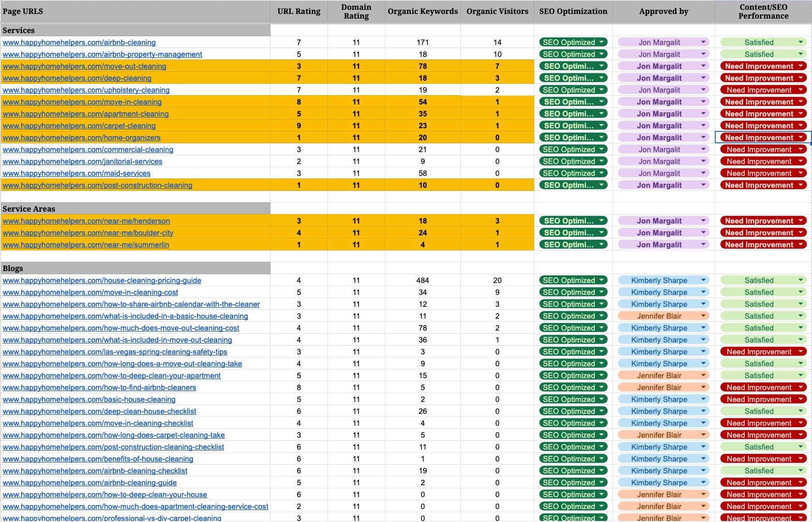Click the Organic Keywords column header
Image resolution: width=812 pixels, height=522 pixels.
[423, 11]
